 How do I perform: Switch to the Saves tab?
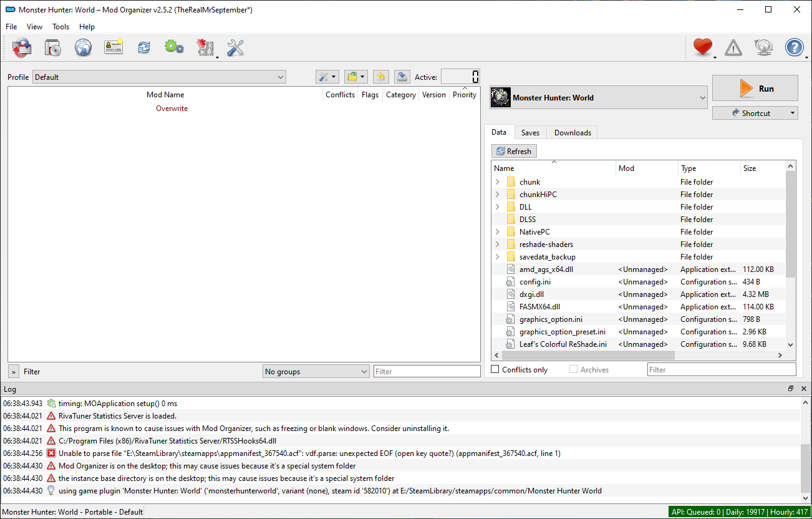tap(530, 132)
